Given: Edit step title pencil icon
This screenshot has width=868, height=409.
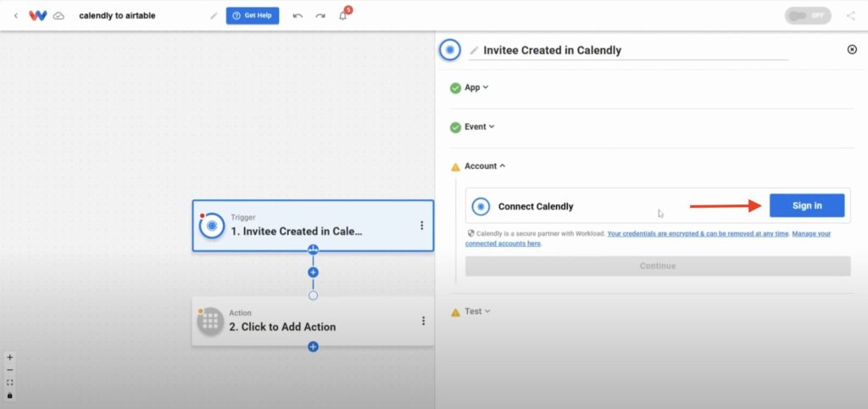Looking at the screenshot, I should coord(474,50).
